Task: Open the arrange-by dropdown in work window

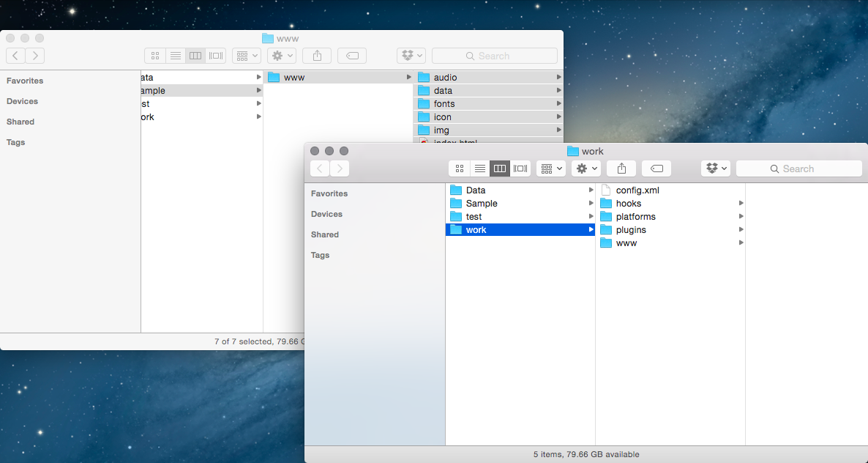Action: [551, 168]
